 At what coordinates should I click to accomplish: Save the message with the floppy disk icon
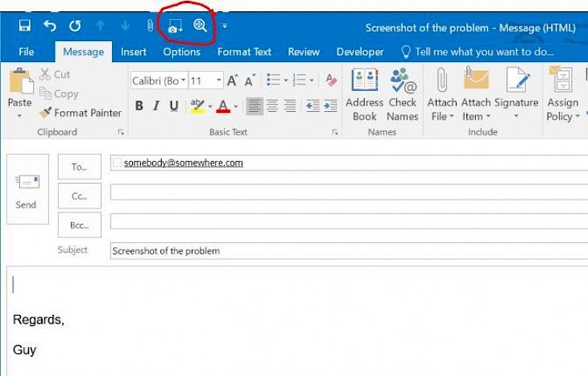[x=25, y=26]
